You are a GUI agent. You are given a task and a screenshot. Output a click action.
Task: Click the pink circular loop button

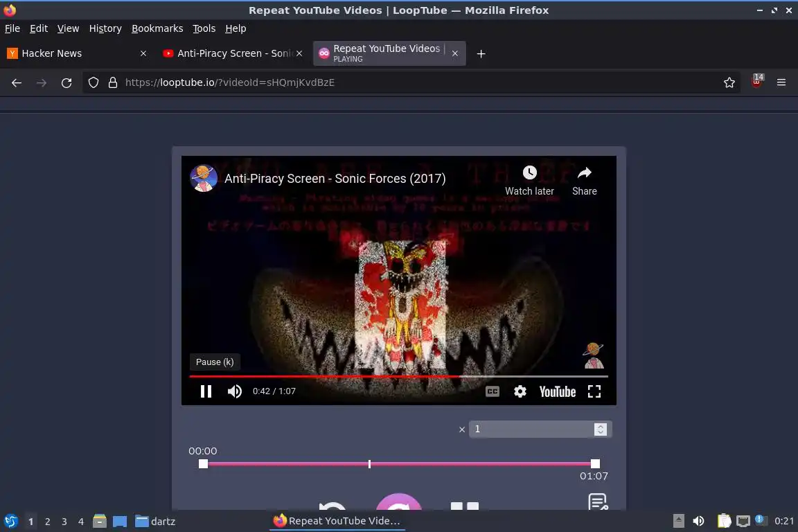[398, 502]
